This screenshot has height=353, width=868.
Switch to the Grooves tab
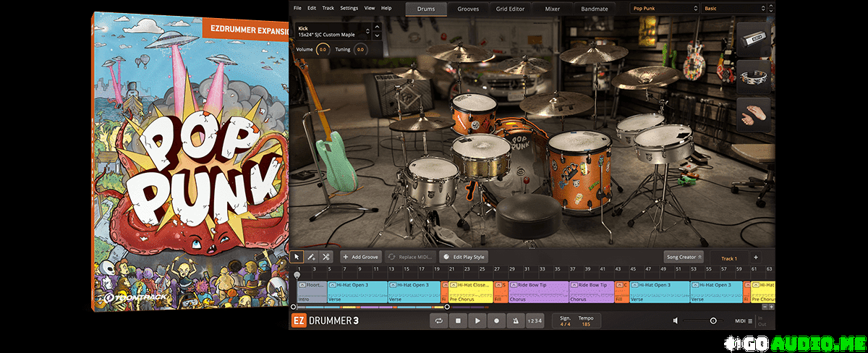pyautogui.click(x=468, y=9)
